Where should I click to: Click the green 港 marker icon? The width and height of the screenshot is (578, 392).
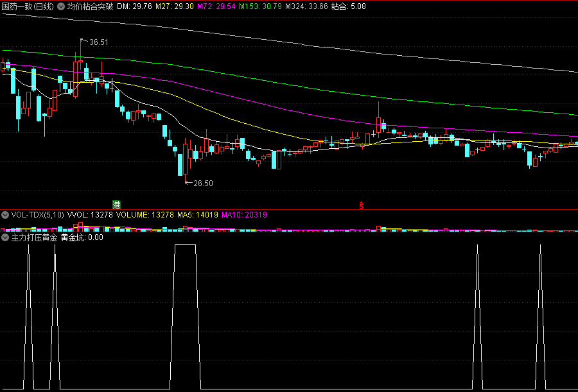click(x=116, y=205)
